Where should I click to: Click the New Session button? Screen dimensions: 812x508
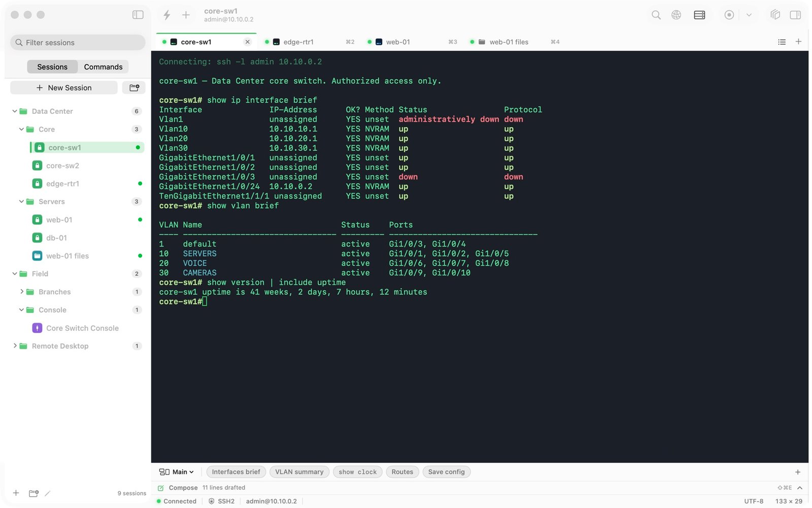click(x=64, y=88)
